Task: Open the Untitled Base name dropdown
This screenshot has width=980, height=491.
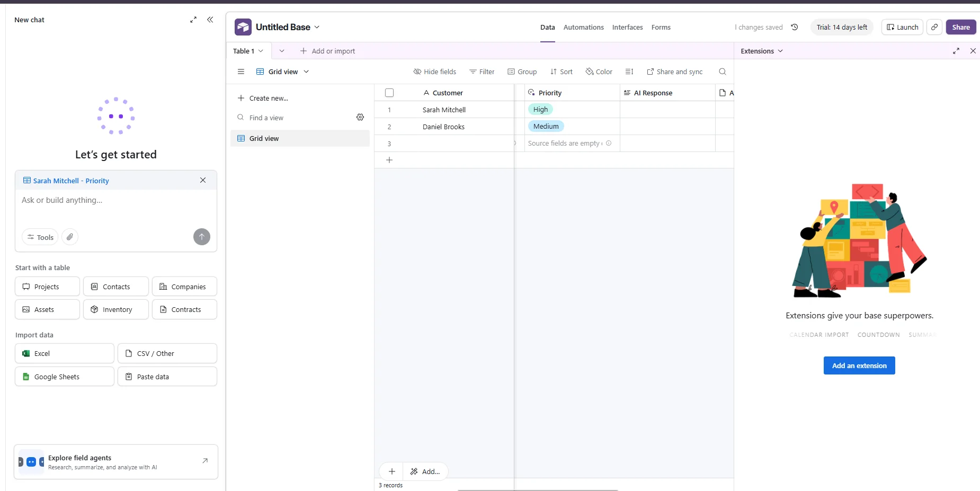Action: 288,27
